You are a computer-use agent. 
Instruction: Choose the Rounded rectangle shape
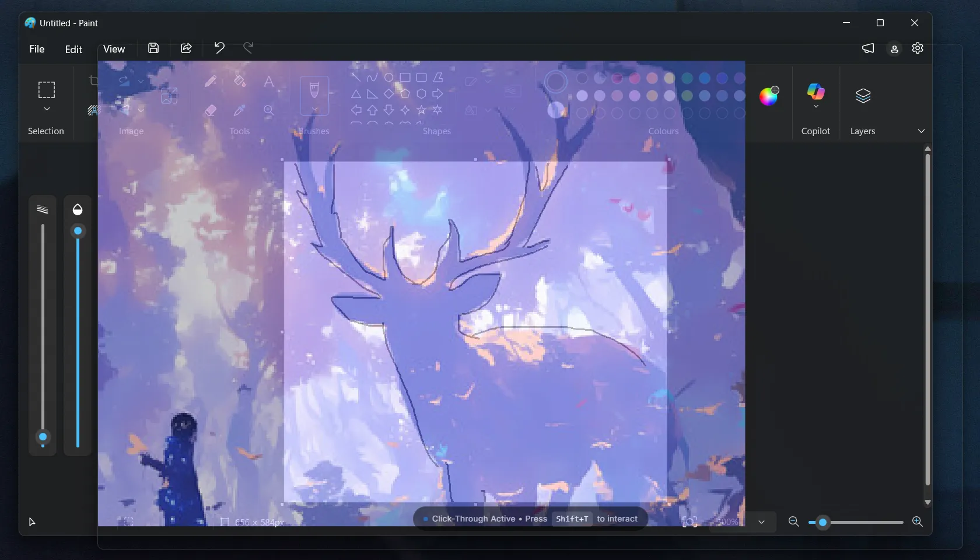click(421, 77)
